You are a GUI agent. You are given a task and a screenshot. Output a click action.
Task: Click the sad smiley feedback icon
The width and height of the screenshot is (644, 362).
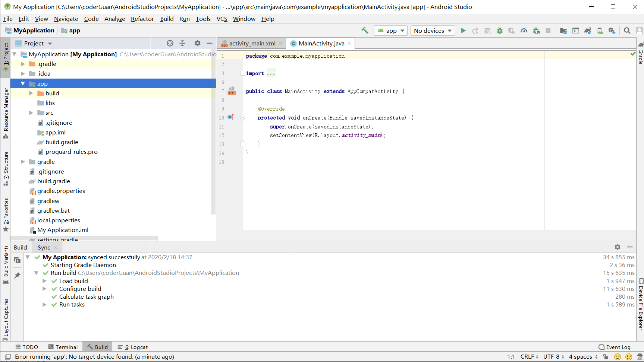pyautogui.click(x=629, y=357)
